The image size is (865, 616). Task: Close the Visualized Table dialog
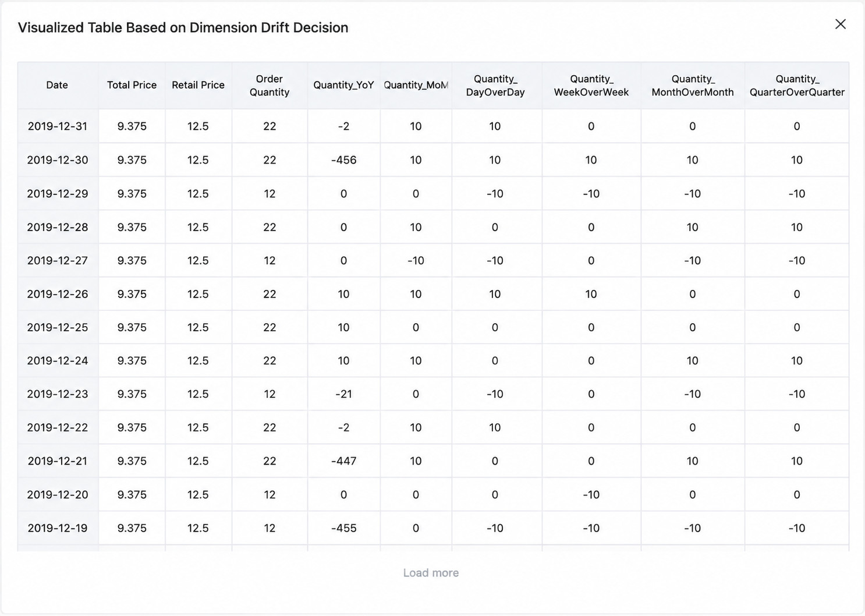point(840,24)
